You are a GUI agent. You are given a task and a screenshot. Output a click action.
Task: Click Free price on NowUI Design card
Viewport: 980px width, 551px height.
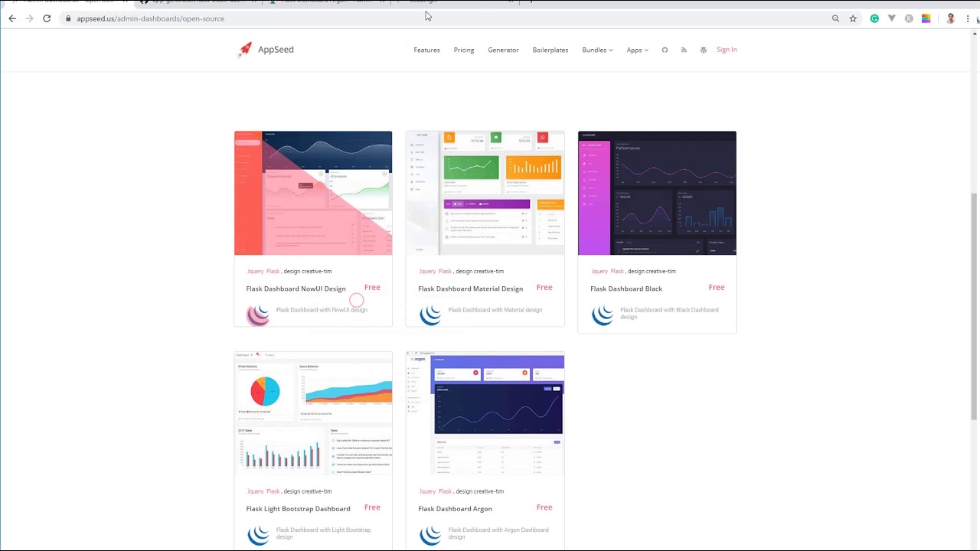coord(372,288)
